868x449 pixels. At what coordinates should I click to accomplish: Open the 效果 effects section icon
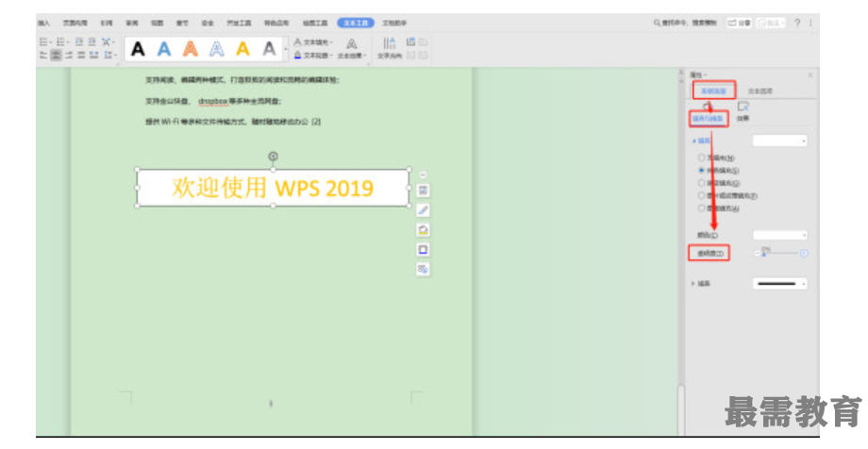point(743,110)
